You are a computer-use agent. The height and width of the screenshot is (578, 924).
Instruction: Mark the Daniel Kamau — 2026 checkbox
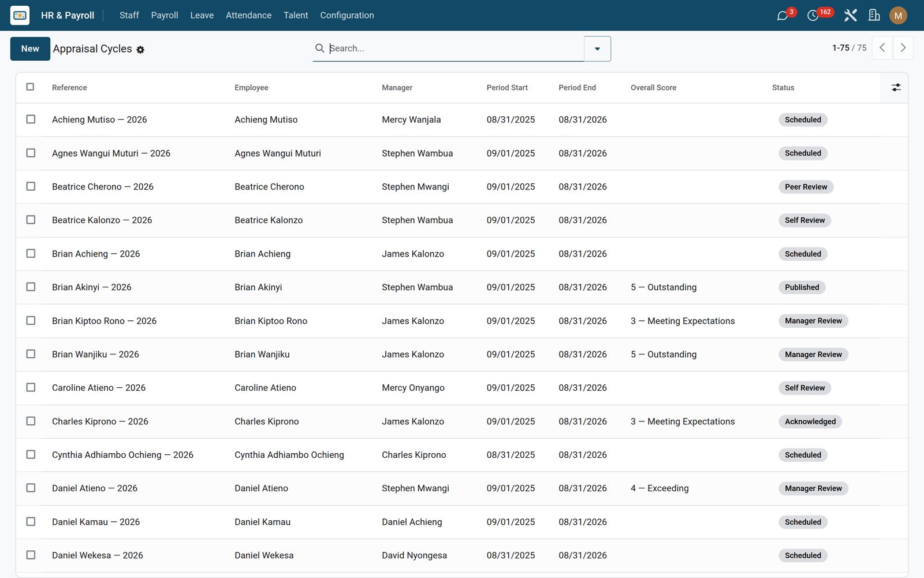[31, 521]
